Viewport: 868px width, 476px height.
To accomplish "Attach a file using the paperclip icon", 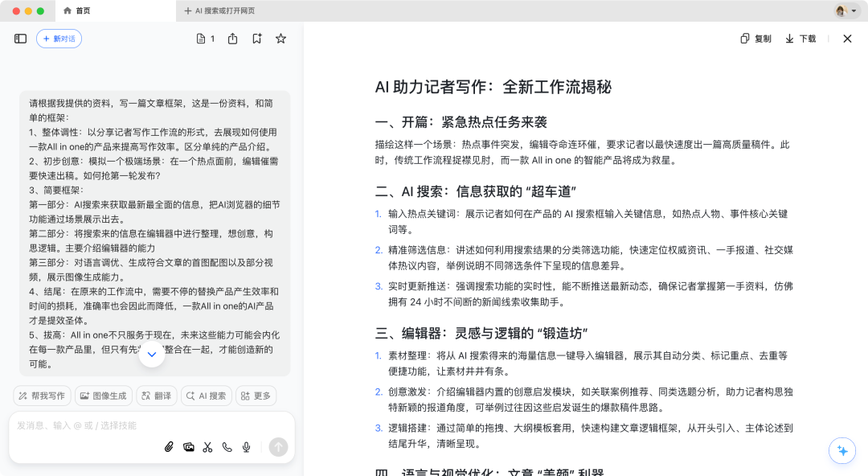I will (169, 447).
